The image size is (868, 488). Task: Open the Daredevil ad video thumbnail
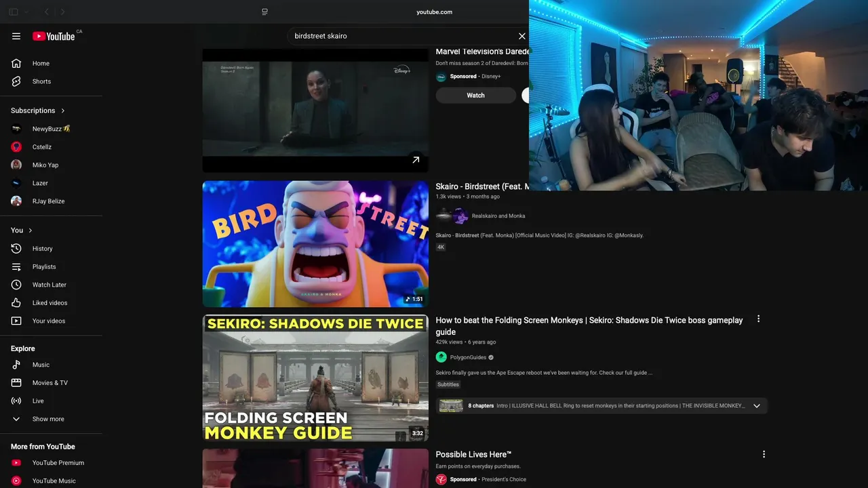315,110
